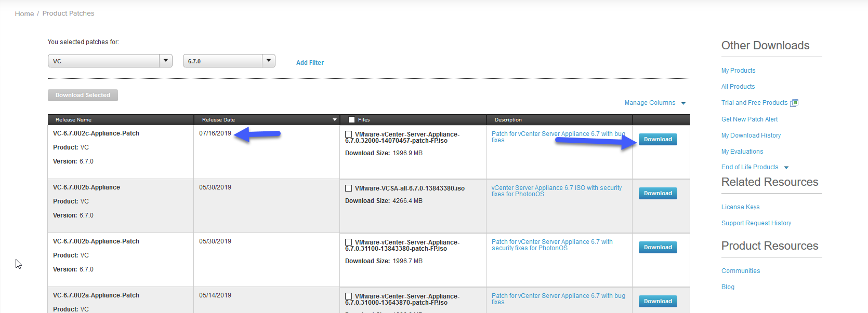Download the VC-6.7.0U2b-Appliance-Patch
This screenshot has height=313, width=868.
(x=658, y=247)
